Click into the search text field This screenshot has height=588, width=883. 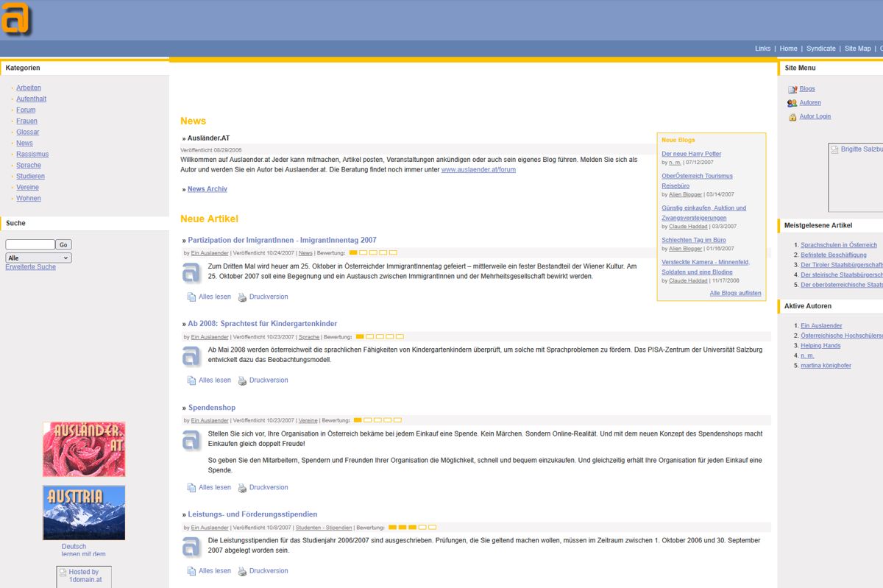(x=30, y=244)
